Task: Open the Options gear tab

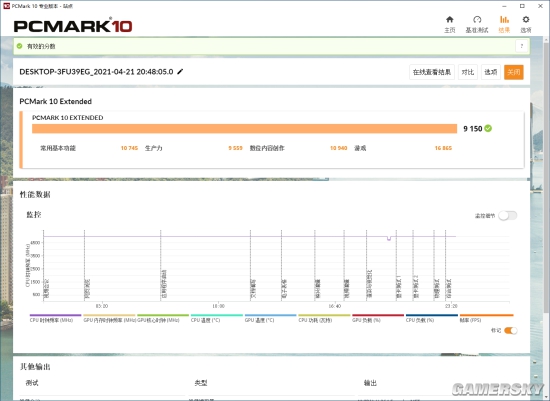Action: pos(525,24)
